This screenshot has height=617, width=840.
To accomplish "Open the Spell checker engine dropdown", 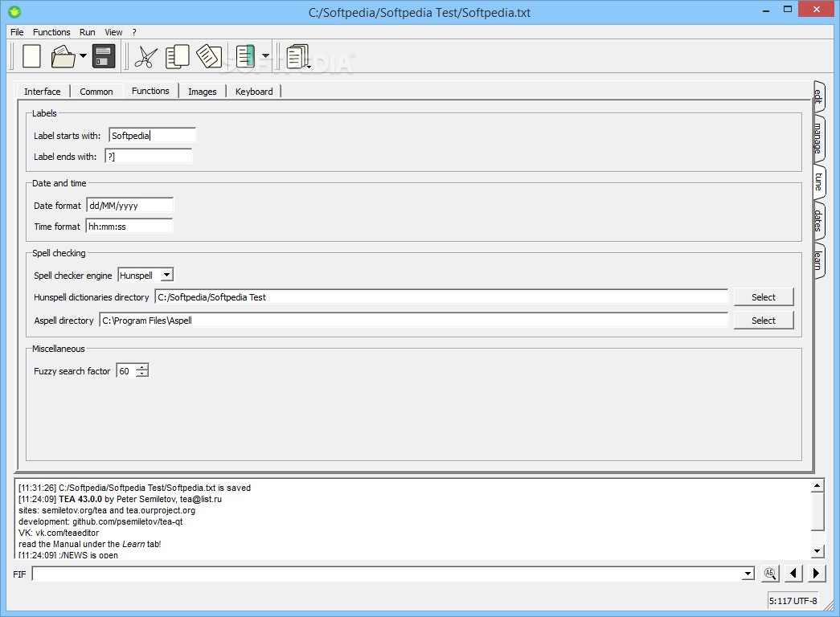I will [145, 276].
